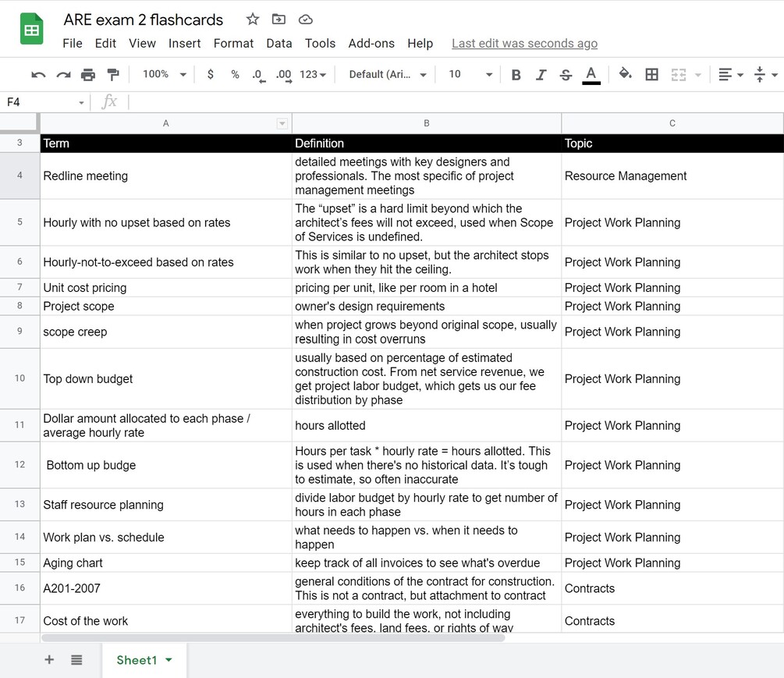
Task: Format as percent
Action: click(x=235, y=74)
